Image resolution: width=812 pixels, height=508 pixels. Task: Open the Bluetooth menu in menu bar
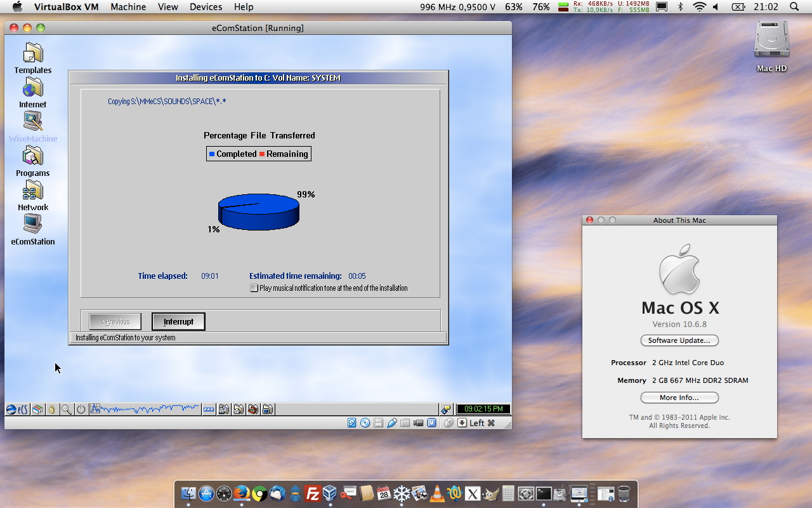coord(681,7)
